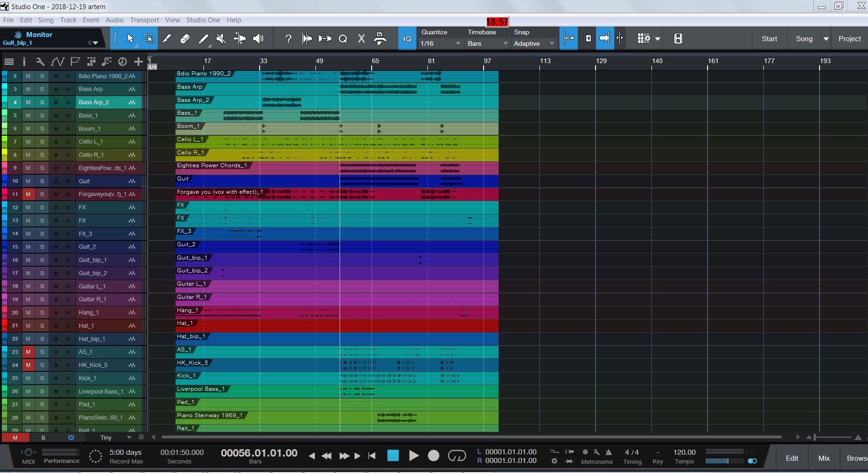Select the Split tool
This screenshot has height=473, width=868.
tap(167, 39)
